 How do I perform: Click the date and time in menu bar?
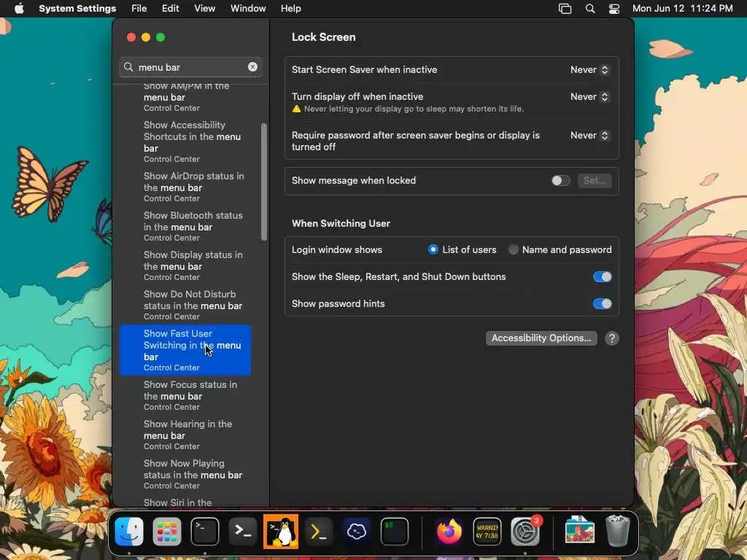[682, 9]
